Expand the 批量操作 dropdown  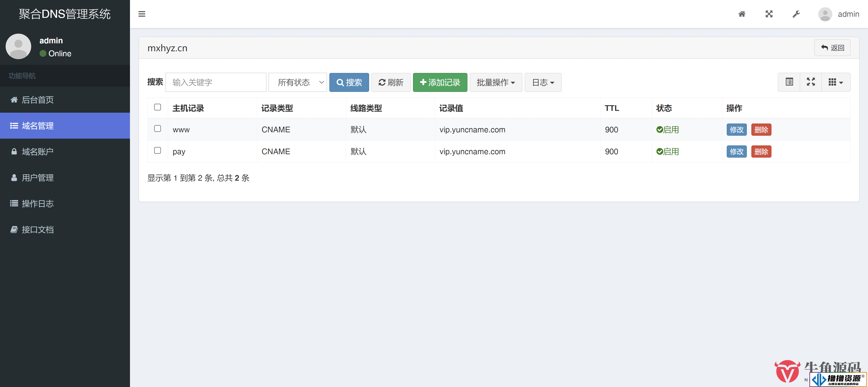point(496,82)
